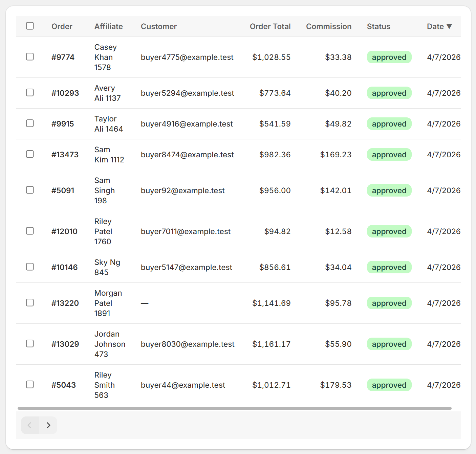Image resolution: width=476 pixels, height=454 pixels.
Task: Open affiliate Sam Kim 1112
Action: click(x=109, y=155)
